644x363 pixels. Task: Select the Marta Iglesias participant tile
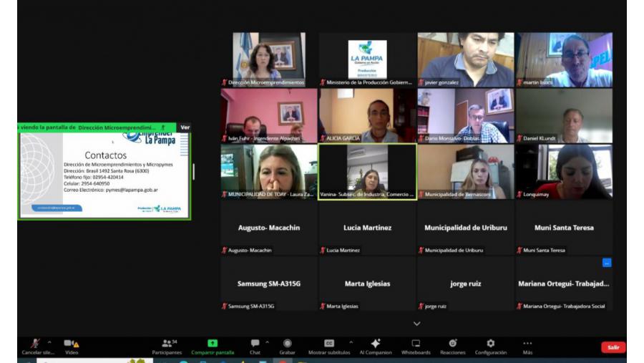[x=367, y=284]
